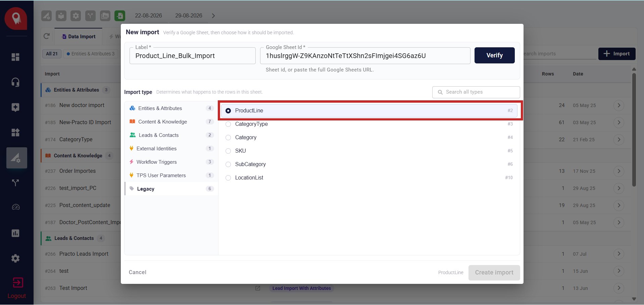This screenshot has width=644, height=305.
Task: Click the gauge meter sidebar icon
Action: coord(16,207)
